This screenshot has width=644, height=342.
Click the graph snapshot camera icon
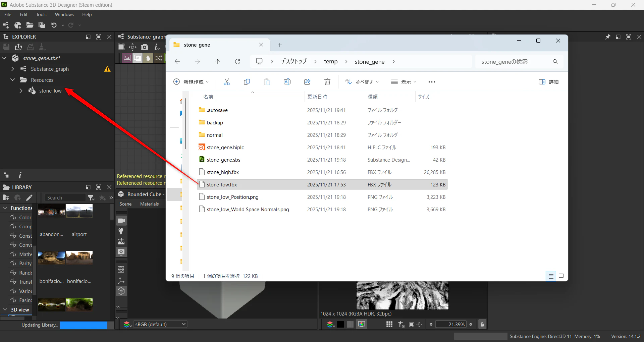(145, 47)
